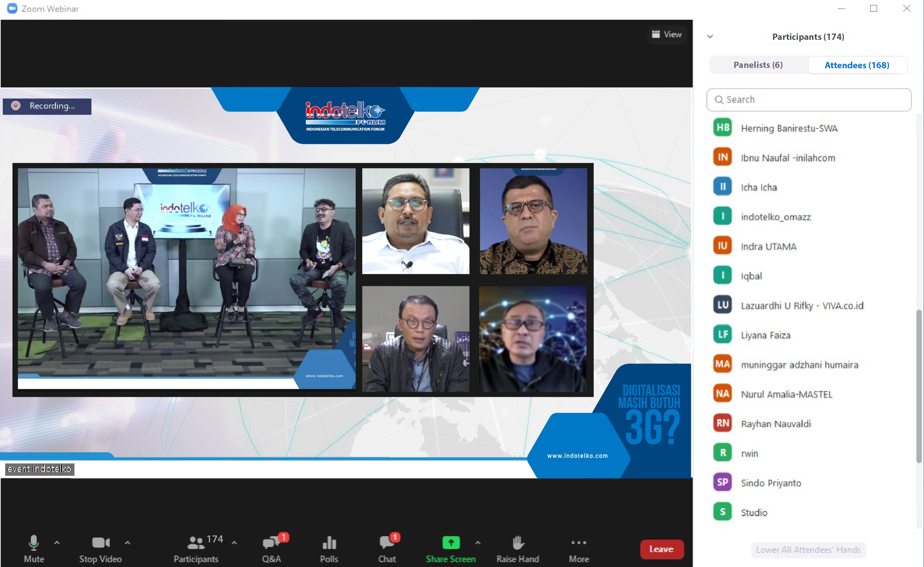Open the View layout menu
The image size is (924, 567).
(667, 34)
